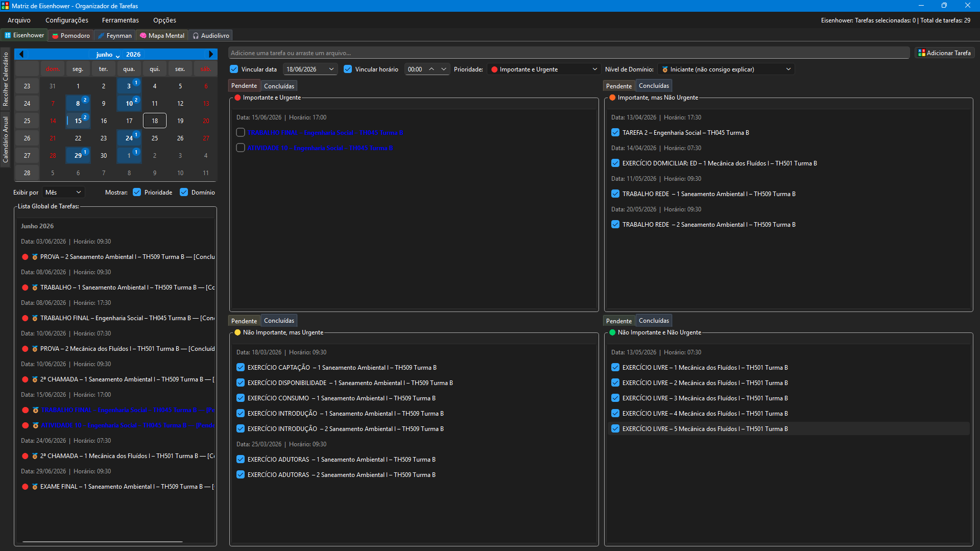Uncheck the TAREFA 2 – Engenharia Social checkbox
This screenshot has width=980, height=551.
pyautogui.click(x=615, y=132)
